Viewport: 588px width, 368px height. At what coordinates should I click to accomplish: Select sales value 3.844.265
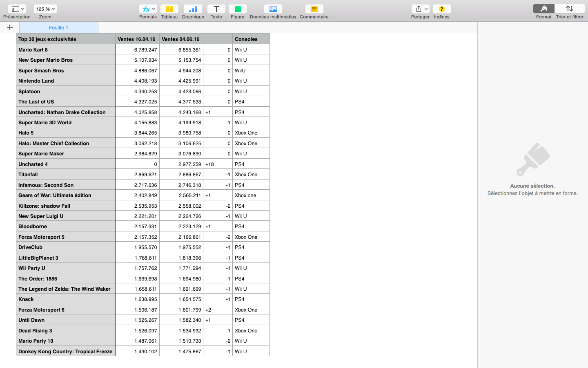[137, 132]
